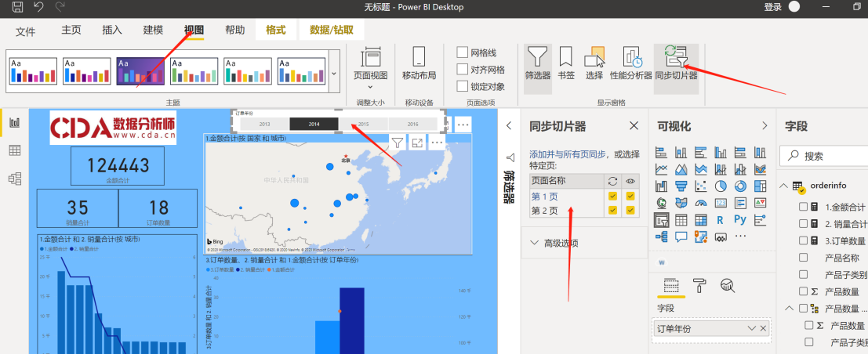
Task: Choose the area chart visual
Action: tap(681, 169)
